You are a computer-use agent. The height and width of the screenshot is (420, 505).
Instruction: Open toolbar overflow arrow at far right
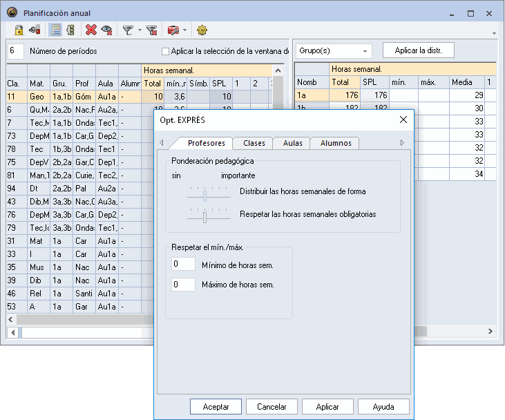494,33
